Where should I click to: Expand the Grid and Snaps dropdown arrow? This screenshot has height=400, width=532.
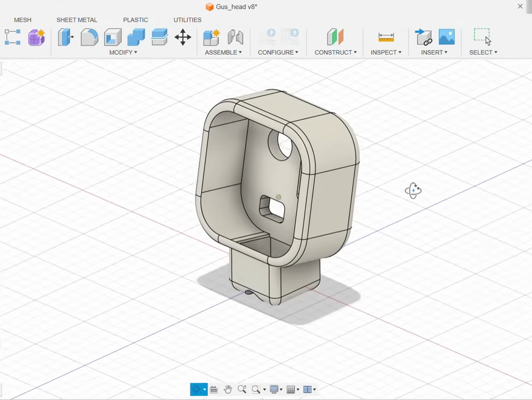pyautogui.click(x=299, y=390)
